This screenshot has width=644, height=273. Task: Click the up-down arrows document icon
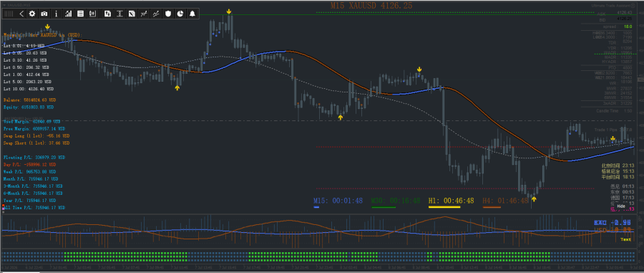point(107,14)
